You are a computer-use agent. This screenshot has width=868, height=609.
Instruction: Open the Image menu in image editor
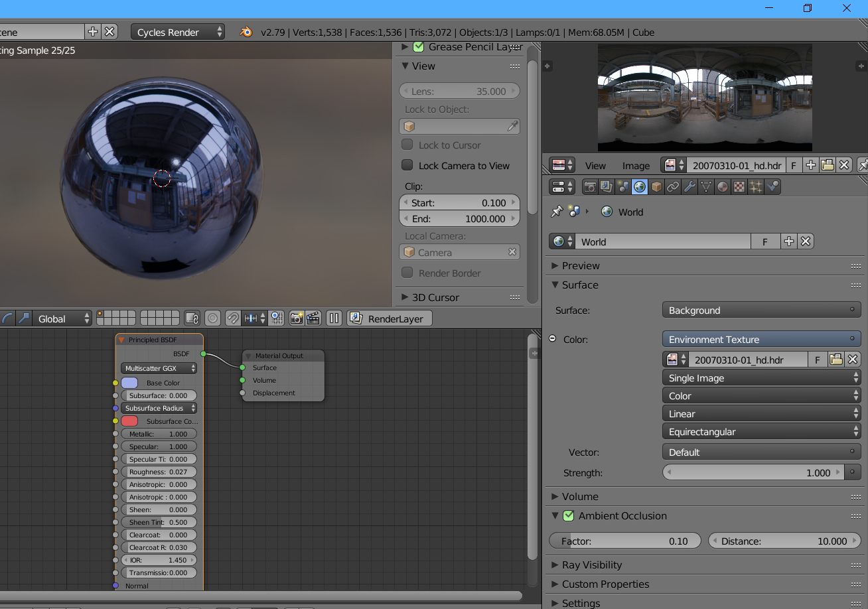[636, 165]
